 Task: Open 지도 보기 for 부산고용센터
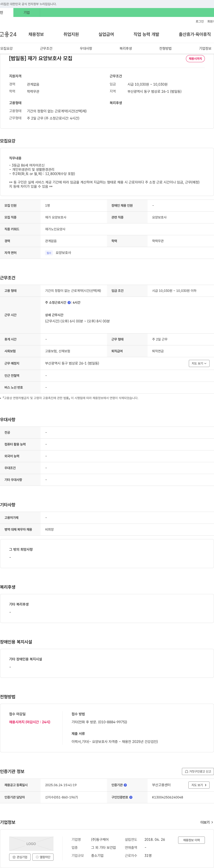[199, 785]
